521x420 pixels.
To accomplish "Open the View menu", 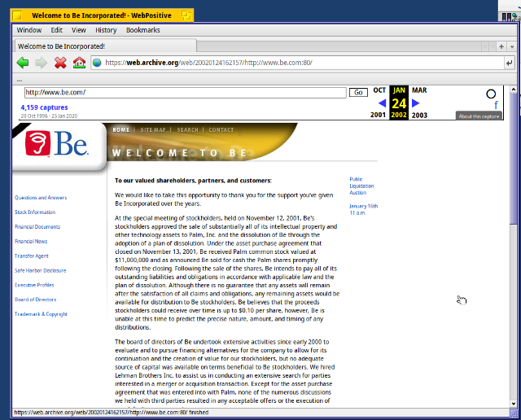I will (79, 30).
